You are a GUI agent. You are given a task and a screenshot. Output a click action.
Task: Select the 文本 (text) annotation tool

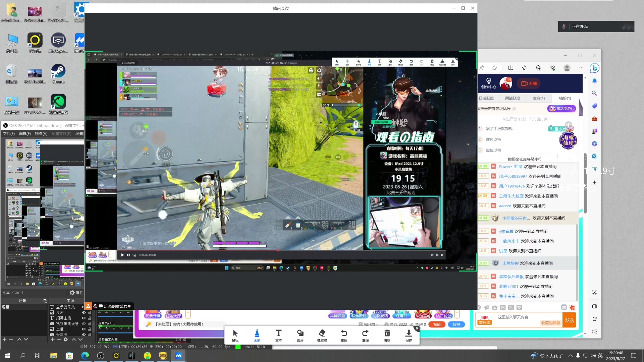click(278, 336)
